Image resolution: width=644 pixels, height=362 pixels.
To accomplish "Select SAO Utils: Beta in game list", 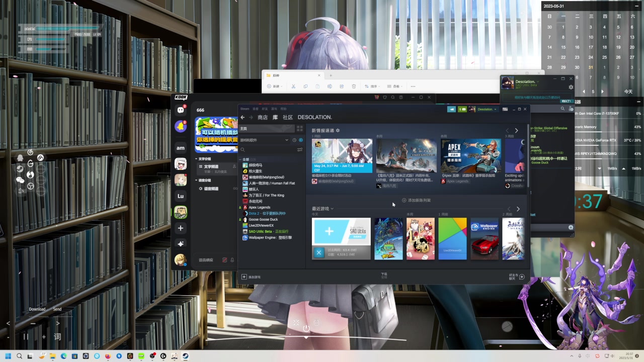I will tap(268, 231).
